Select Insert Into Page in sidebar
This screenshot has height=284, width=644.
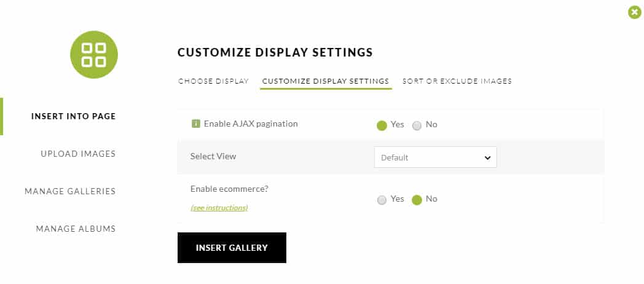[x=74, y=116]
